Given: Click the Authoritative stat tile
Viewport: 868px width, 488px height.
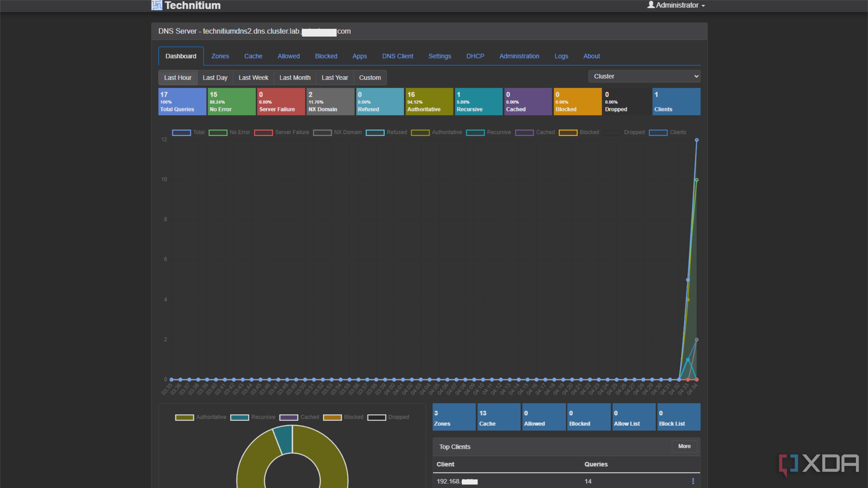Looking at the screenshot, I should (429, 102).
